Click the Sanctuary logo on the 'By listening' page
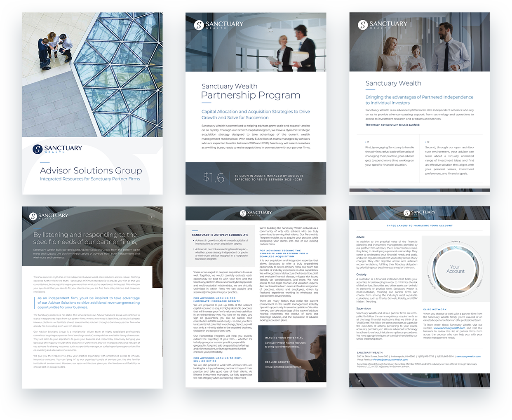Image resolution: width=512 pixels, height=420 pixels. [x=49, y=216]
